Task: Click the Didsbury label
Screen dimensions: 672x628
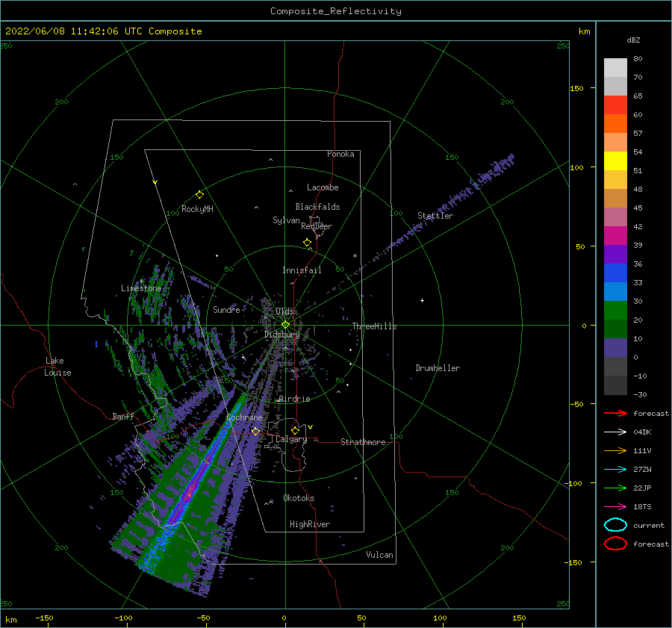Action: (x=282, y=335)
